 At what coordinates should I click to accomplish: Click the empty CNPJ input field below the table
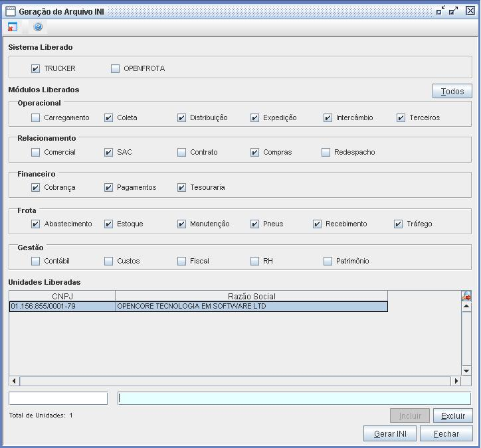[58, 398]
